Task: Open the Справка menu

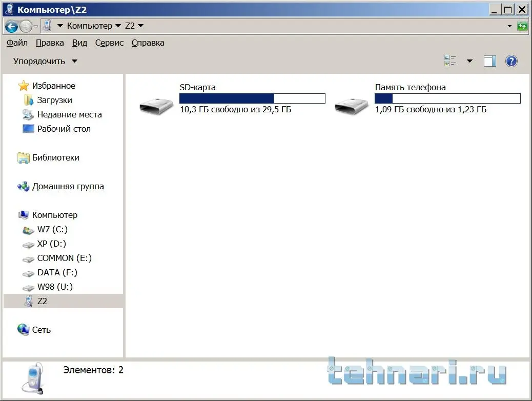Action: (148, 43)
